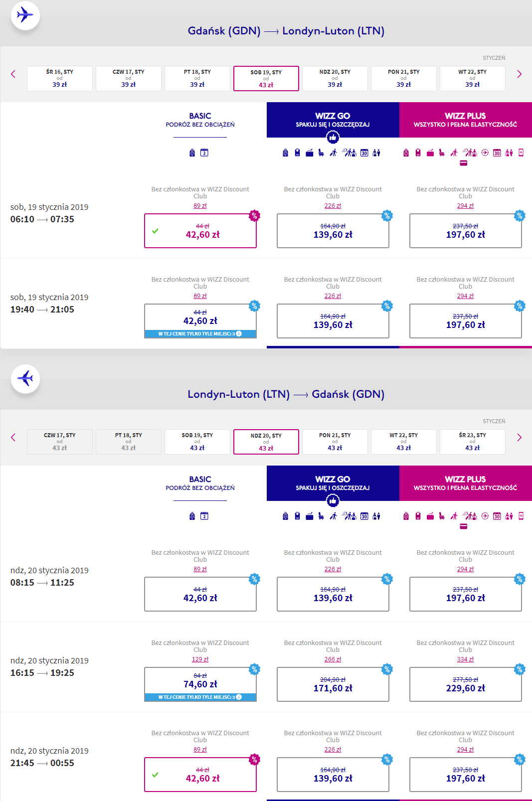Pick outbound date ŚR 16, STY
Image resolution: width=532 pixels, height=801 pixels.
point(60,78)
